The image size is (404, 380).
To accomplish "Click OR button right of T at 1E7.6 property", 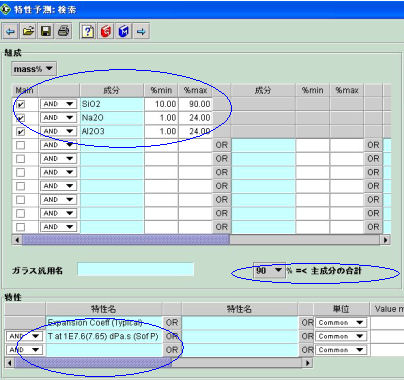I will pos(172,336).
